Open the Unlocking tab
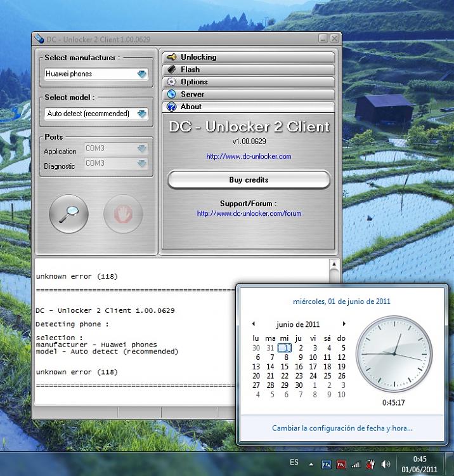 [x=249, y=57]
